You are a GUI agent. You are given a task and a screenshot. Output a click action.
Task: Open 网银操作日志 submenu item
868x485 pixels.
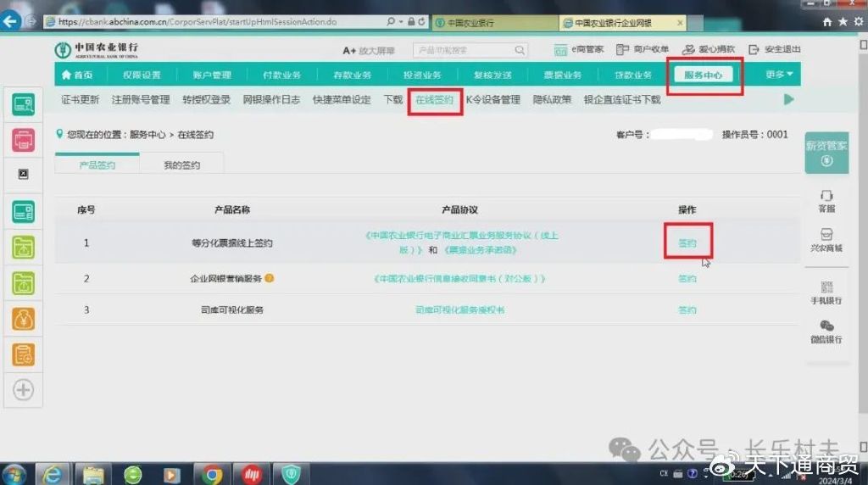pos(271,100)
